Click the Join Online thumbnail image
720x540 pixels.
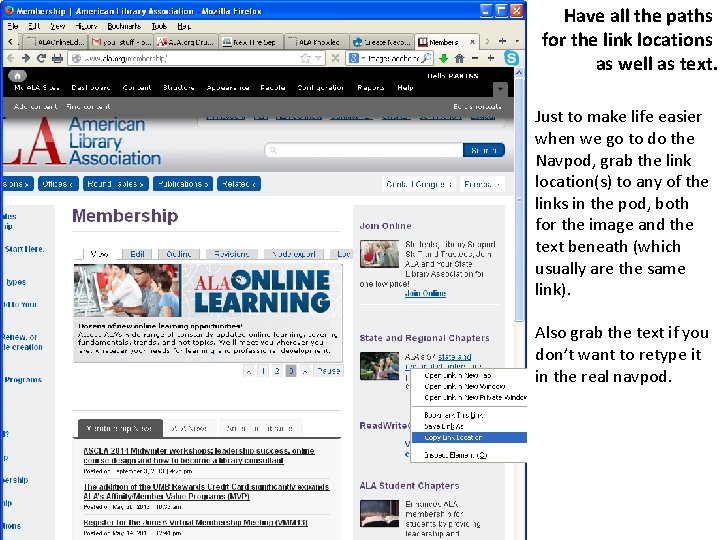point(379,253)
